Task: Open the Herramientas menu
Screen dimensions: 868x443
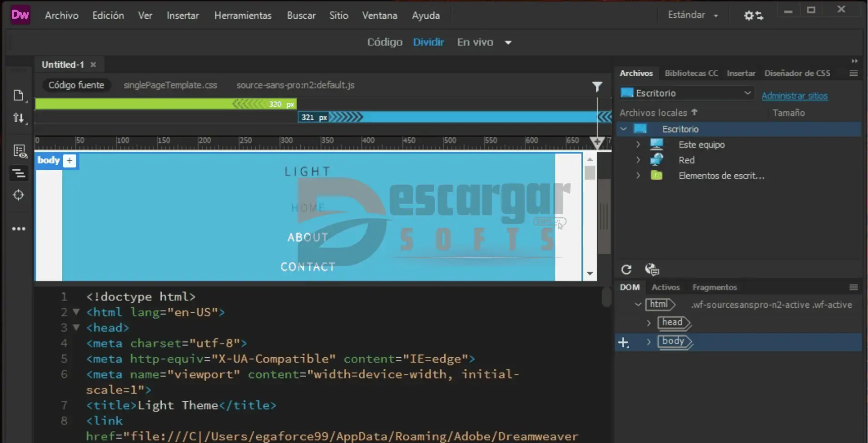Action: 243,15
